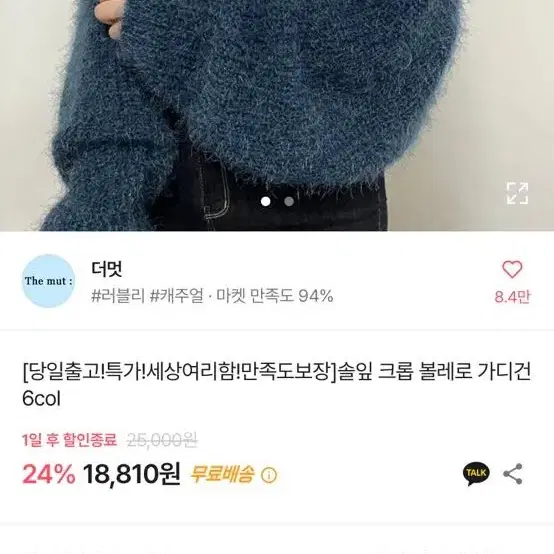Expand product photo to fullscreen view

tap(517, 193)
